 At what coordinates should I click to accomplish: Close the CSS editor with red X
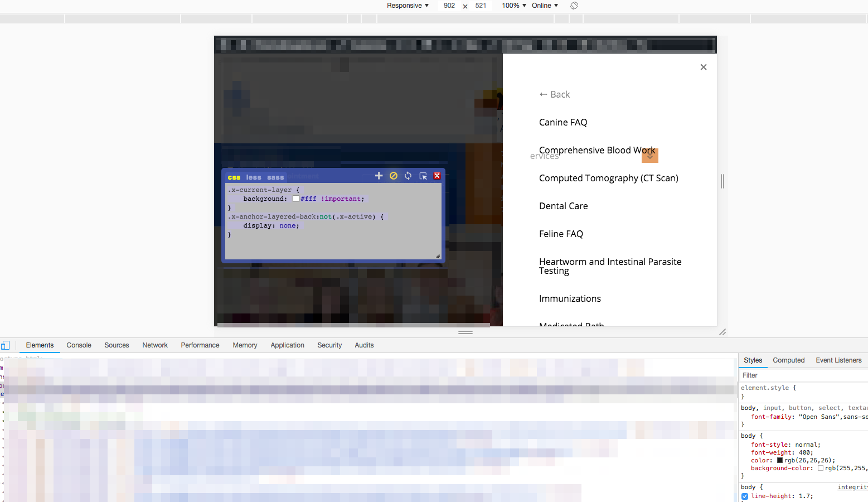[437, 176]
